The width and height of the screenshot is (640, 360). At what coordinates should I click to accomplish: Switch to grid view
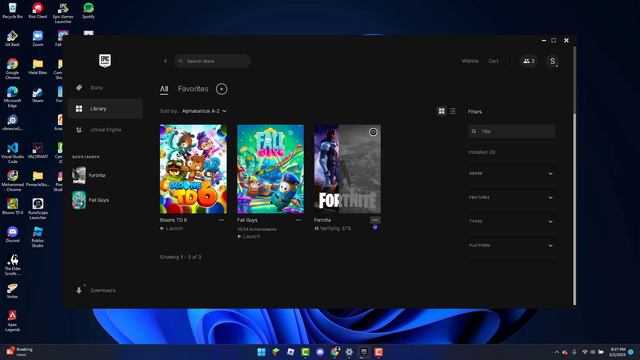coord(442,111)
